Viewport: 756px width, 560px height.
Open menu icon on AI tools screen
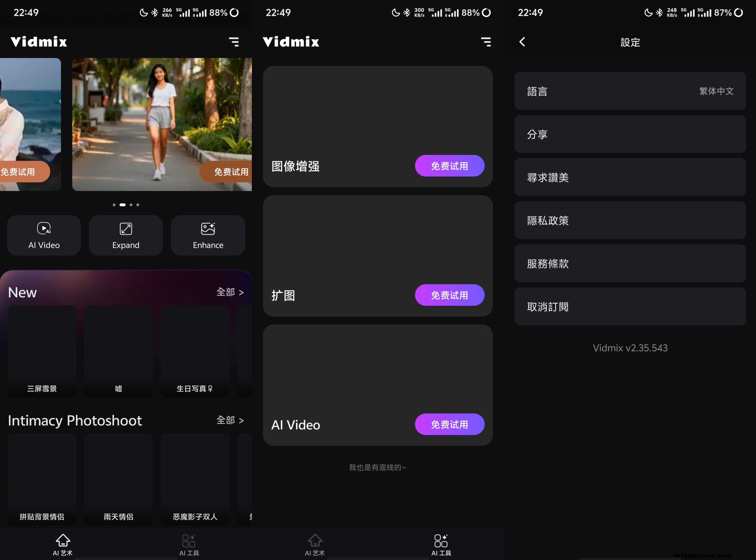[486, 42]
